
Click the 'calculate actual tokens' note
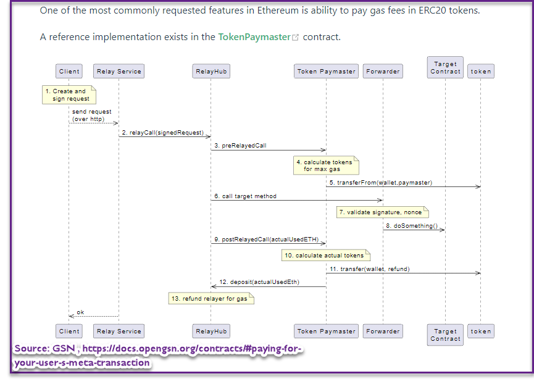pyautogui.click(x=326, y=255)
